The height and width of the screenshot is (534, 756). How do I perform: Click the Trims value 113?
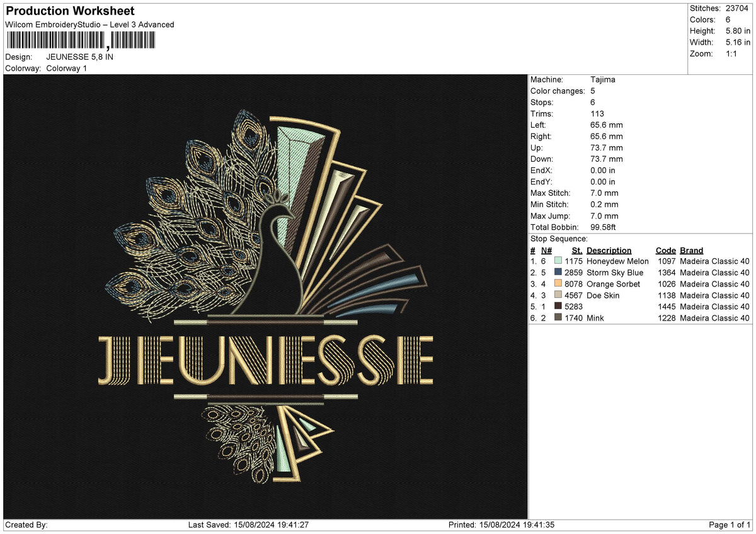[x=597, y=113]
